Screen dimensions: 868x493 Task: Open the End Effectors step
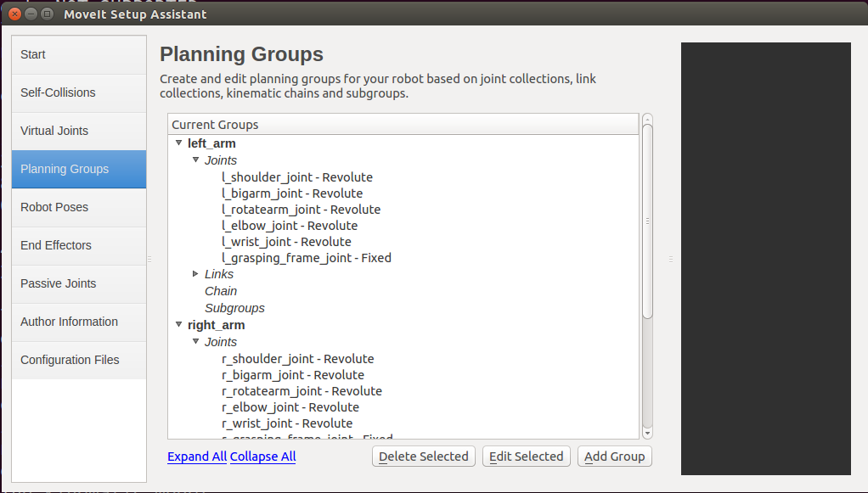click(x=79, y=246)
